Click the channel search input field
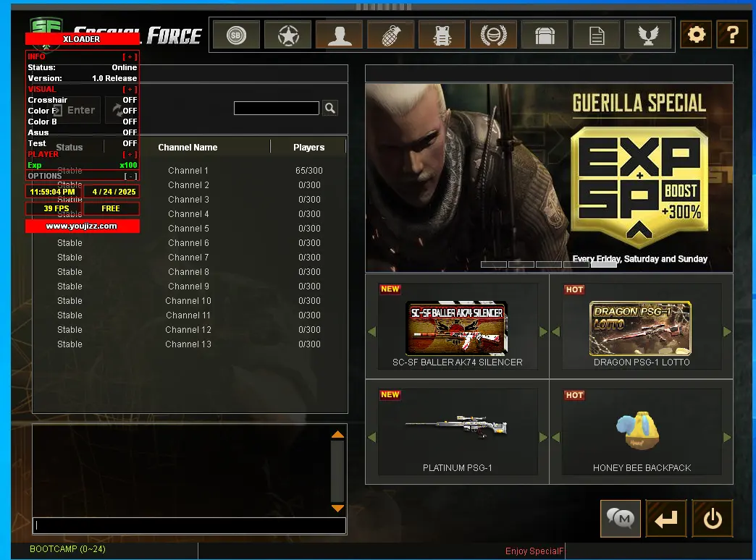This screenshot has width=756, height=560. coord(277,108)
